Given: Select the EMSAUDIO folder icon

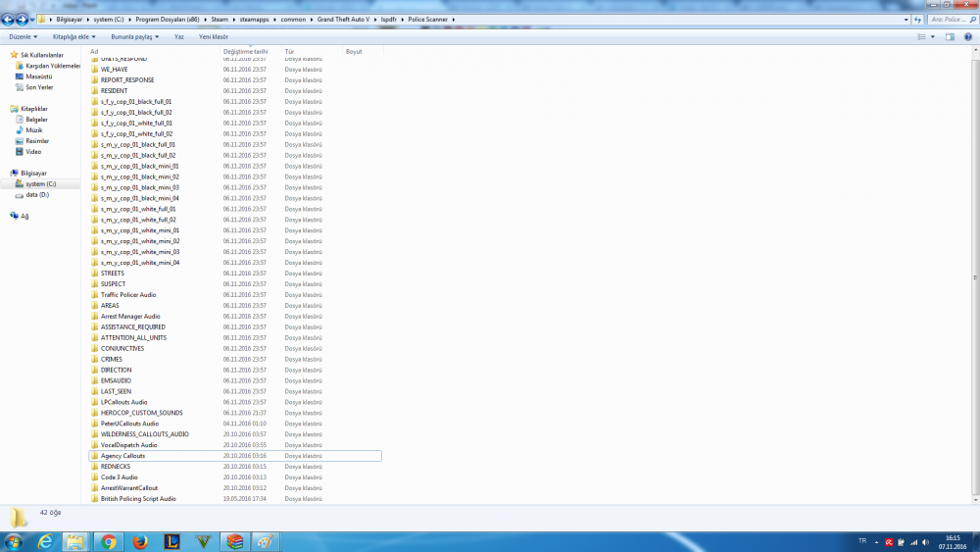Looking at the screenshot, I should [95, 380].
